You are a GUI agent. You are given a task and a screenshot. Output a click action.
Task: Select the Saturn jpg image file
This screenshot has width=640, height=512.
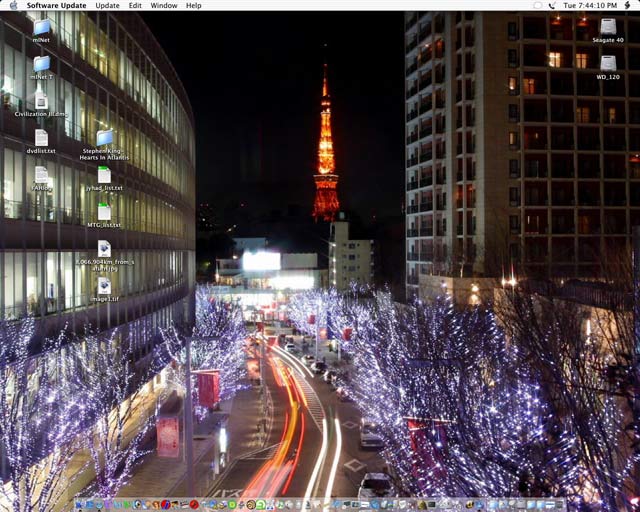[x=104, y=249]
